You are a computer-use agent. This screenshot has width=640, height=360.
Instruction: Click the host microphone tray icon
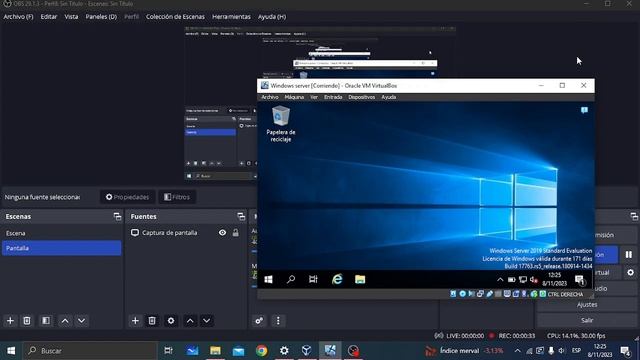pos(551,351)
